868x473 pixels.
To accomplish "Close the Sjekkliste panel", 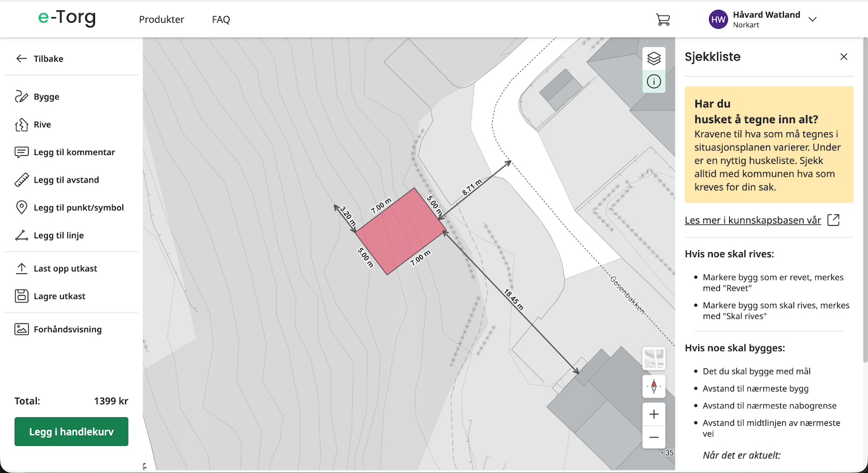I will [x=844, y=57].
